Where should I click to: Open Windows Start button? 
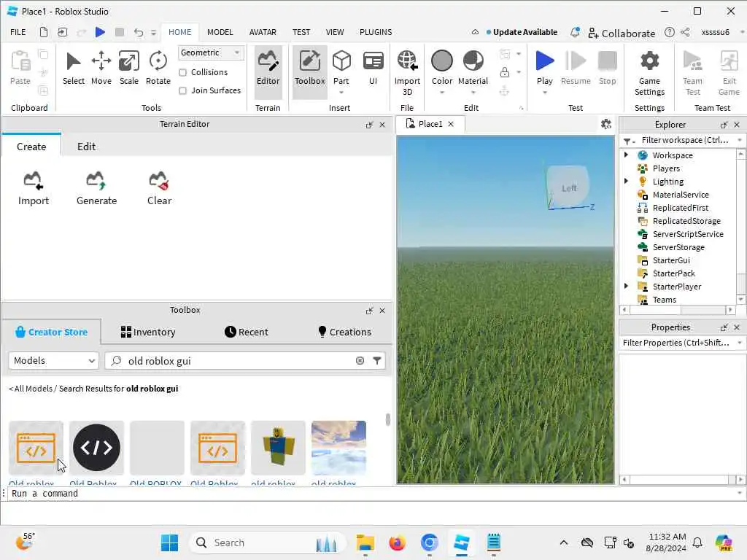(x=169, y=542)
